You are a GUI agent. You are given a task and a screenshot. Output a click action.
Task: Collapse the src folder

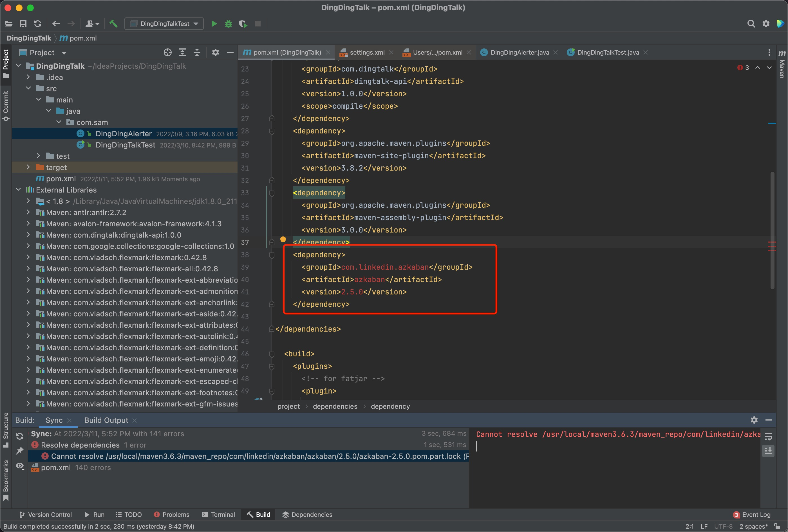click(x=28, y=88)
